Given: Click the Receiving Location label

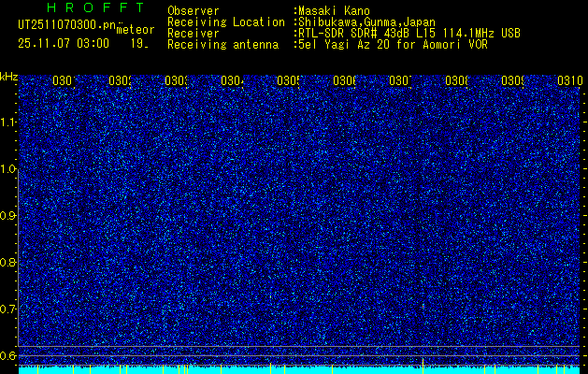Looking at the screenshot, I should tap(226, 22).
